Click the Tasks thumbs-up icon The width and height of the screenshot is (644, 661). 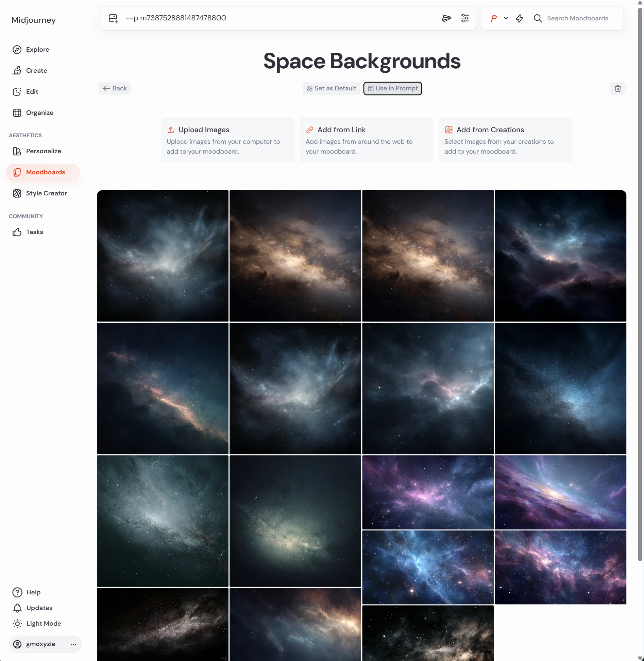(x=17, y=232)
